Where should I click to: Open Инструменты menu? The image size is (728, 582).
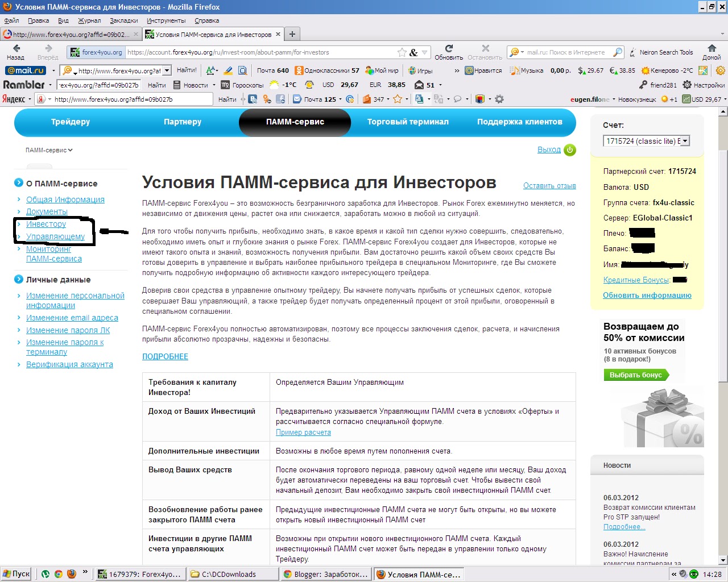166,20
